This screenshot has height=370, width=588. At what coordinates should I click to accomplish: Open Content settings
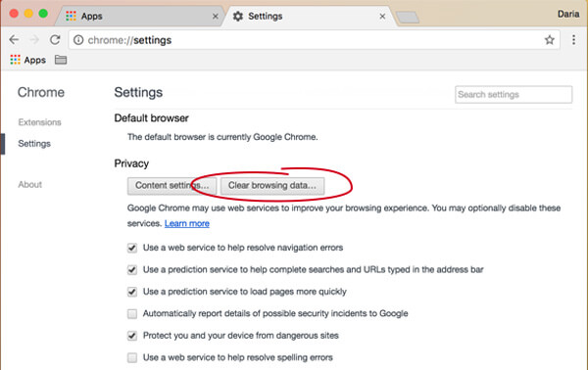point(171,186)
